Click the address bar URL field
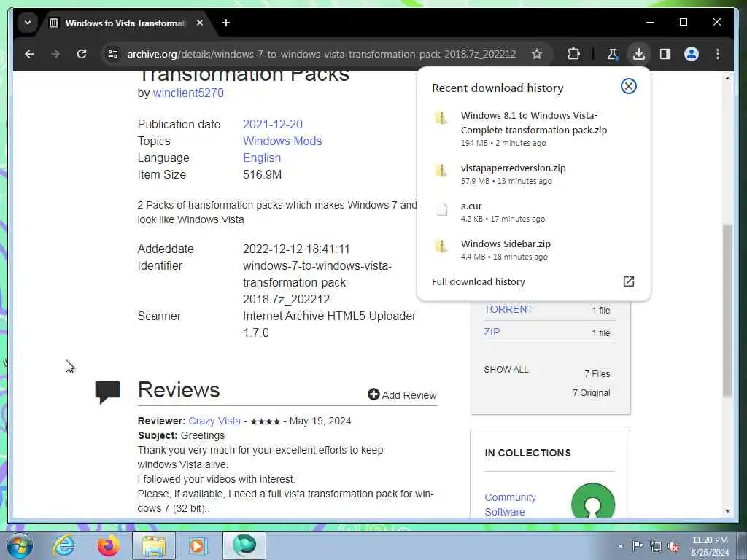 322,54
